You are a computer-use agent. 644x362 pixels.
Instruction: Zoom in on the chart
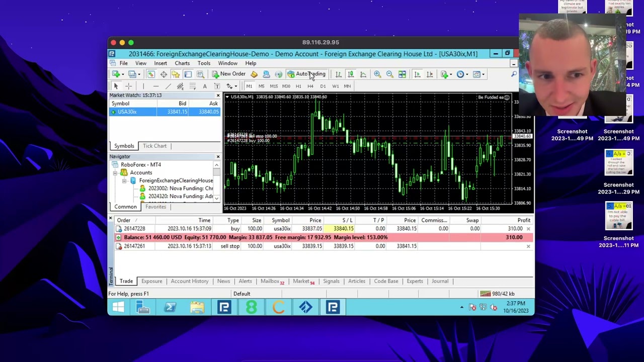pos(377,74)
